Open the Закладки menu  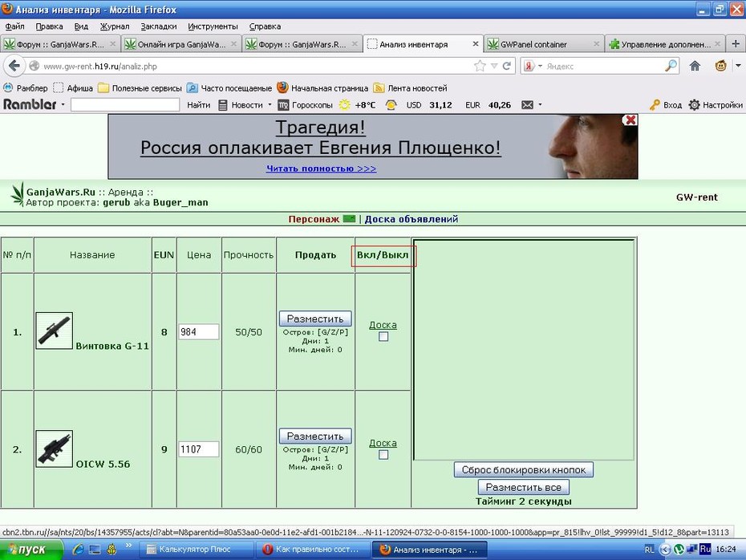(x=159, y=26)
